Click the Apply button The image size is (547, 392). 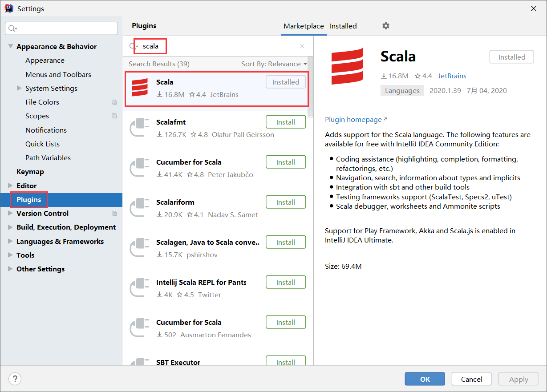[x=519, y=379]
